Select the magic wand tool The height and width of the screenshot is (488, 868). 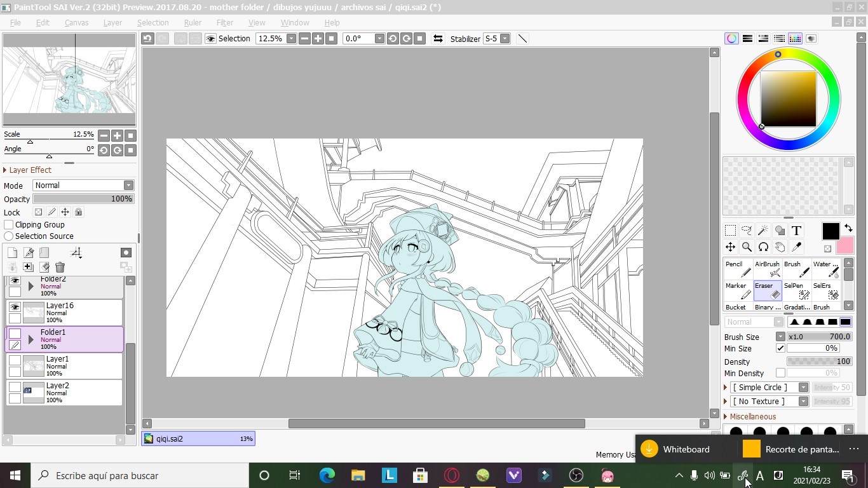coord(763,231)
